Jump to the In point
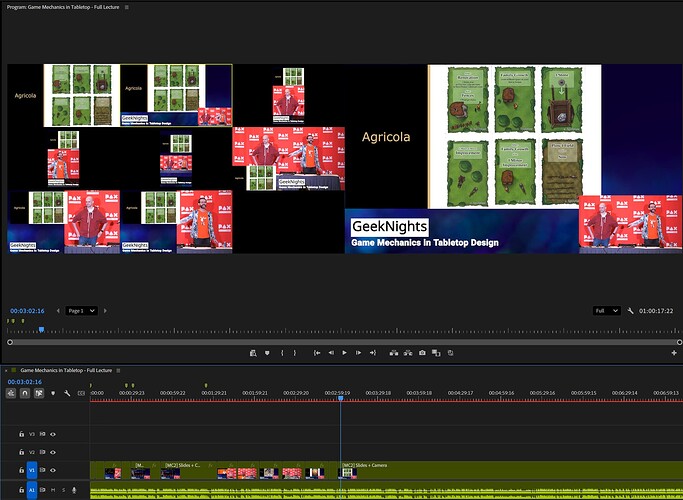This screenshot has height=500, width=683. pos(317,353)
